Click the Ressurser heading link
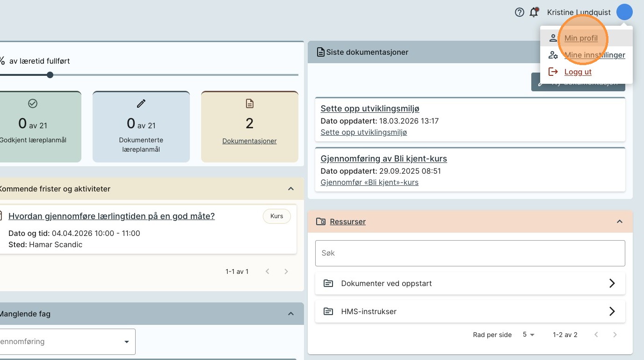This screenshot has height=360, width=644. click(347, 221)
